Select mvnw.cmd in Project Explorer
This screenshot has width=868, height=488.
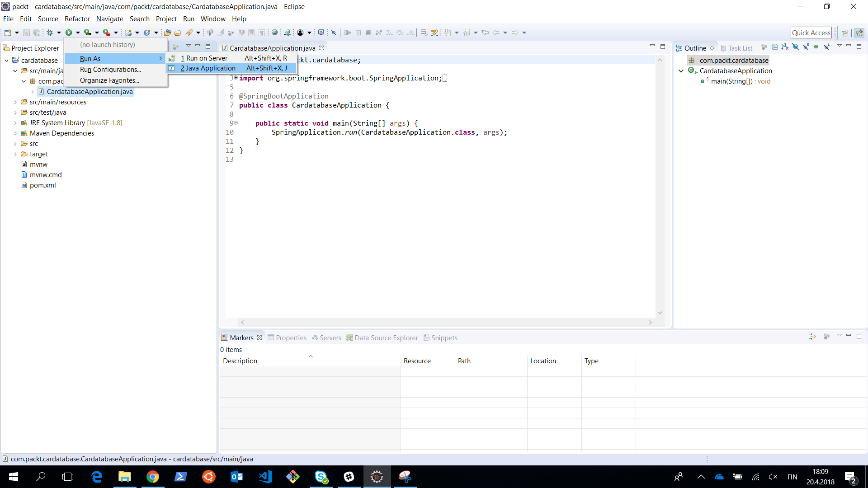[46, 175]
